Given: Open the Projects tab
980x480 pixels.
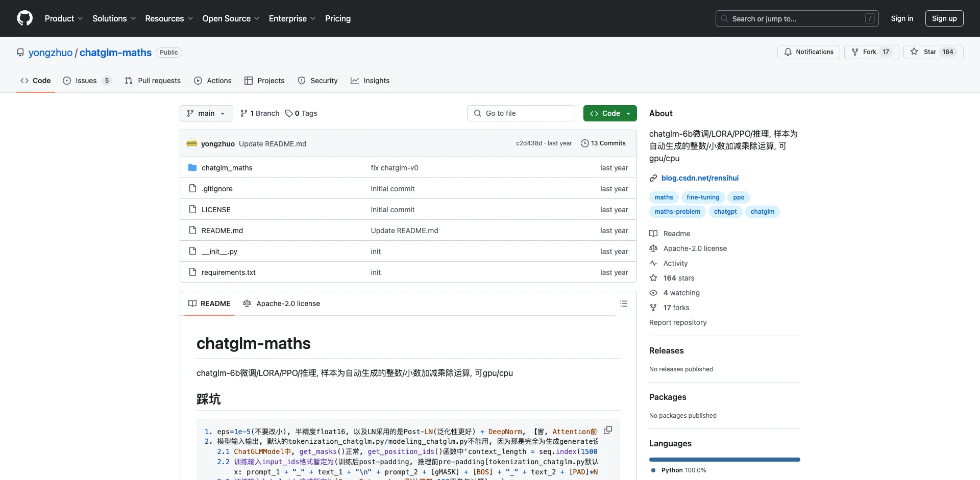Looking at the screenshot, I should (264, 81).
